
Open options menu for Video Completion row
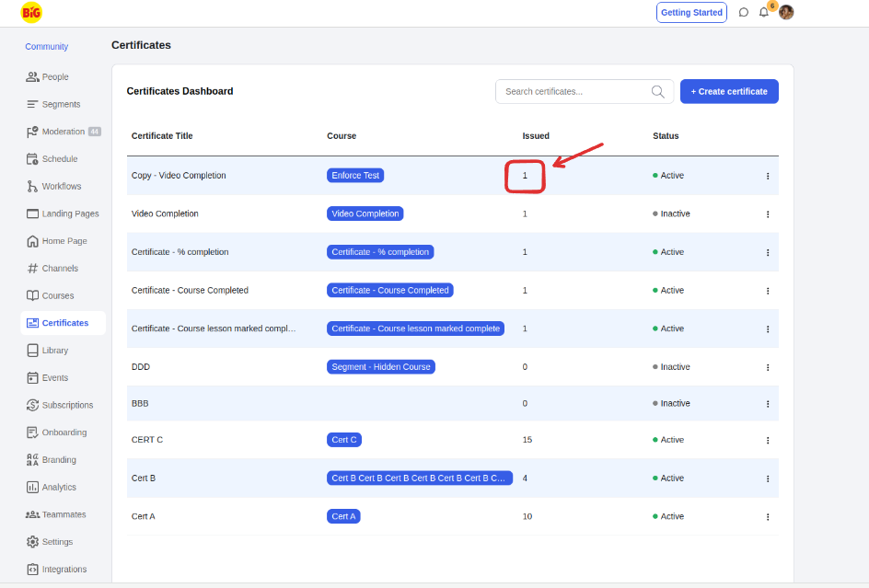[768, 213]
